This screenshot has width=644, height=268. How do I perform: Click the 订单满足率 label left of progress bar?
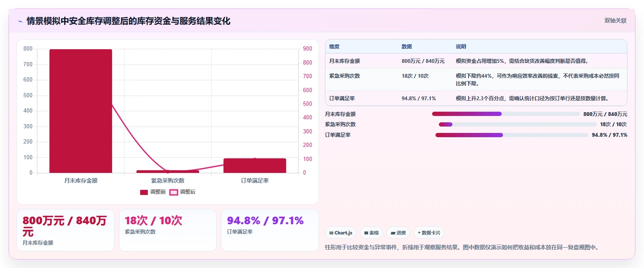pos(338,135)
